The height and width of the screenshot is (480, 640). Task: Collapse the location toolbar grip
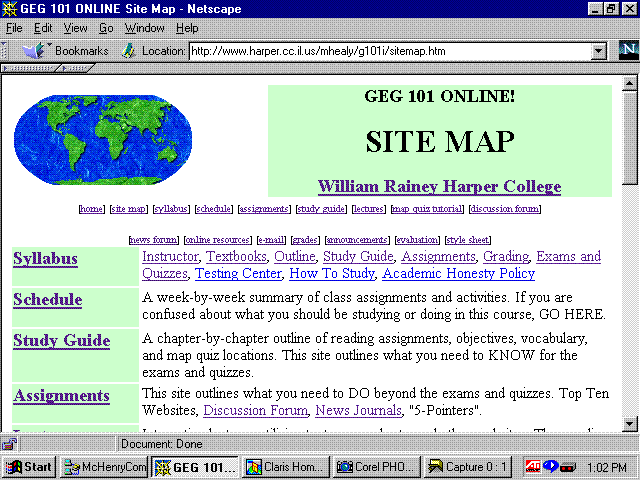click(x=4, y=51)
